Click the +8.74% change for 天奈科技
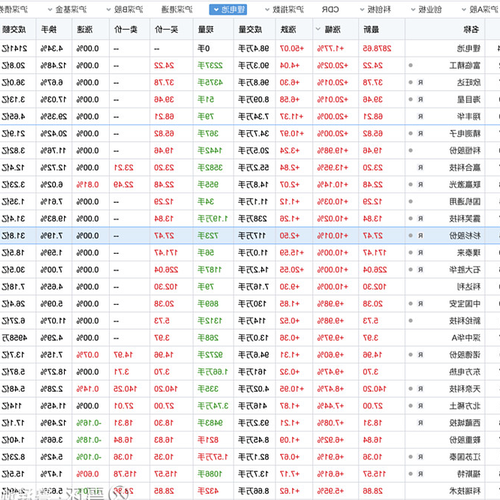The height and width of the screenshot is (500, 500). (x=330, y=389)
